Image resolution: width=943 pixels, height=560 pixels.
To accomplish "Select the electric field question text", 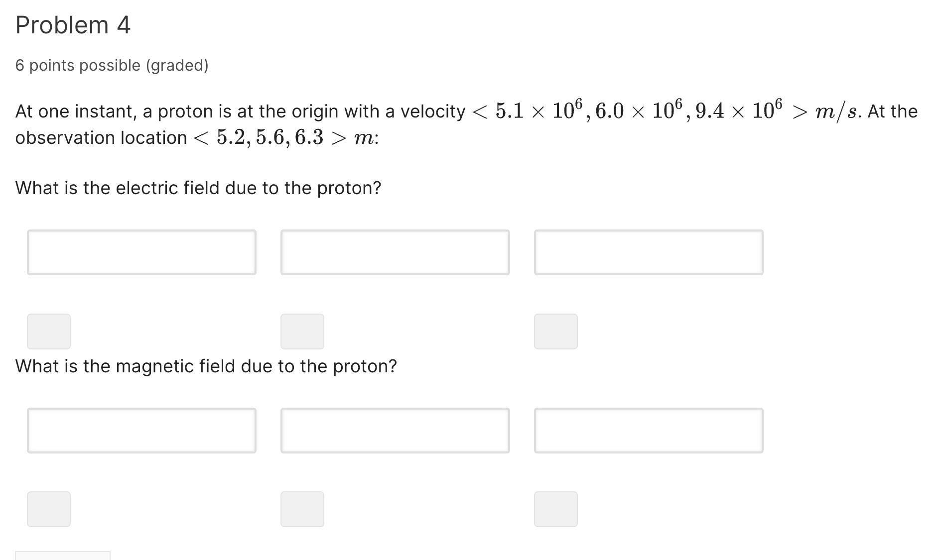I will click(198, 188).
